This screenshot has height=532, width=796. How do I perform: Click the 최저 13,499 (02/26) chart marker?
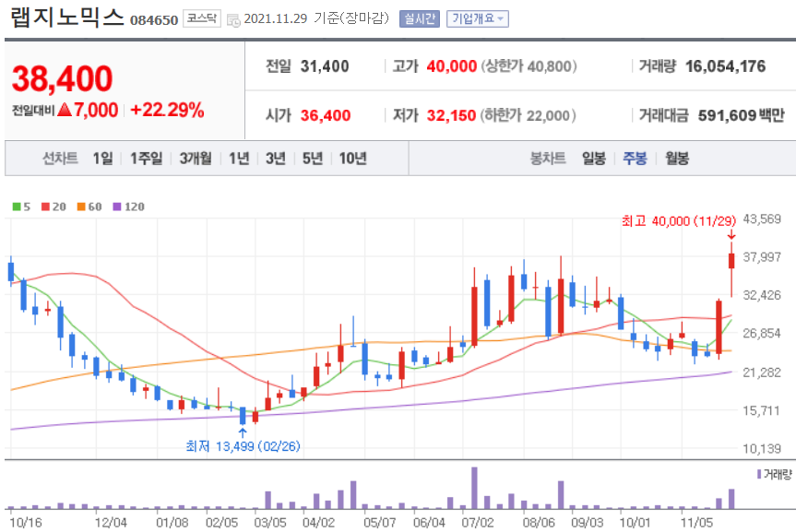[243, 446]
